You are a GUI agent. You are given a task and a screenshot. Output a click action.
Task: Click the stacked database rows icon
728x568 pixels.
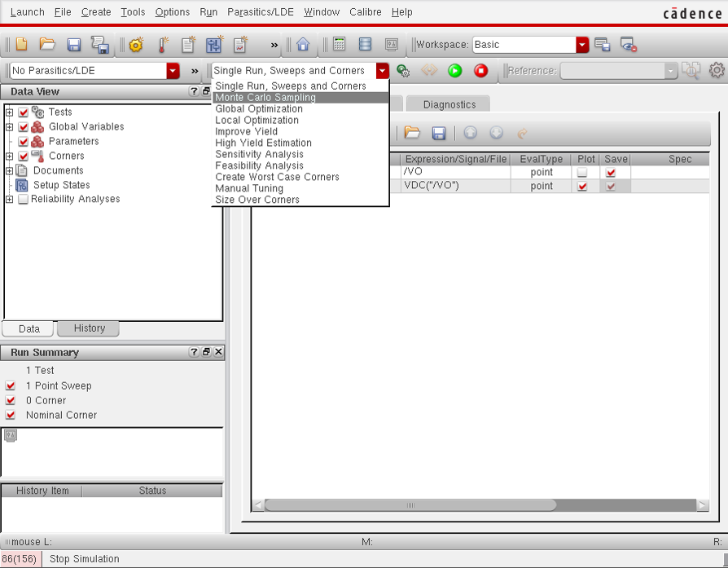pos(366,45)
